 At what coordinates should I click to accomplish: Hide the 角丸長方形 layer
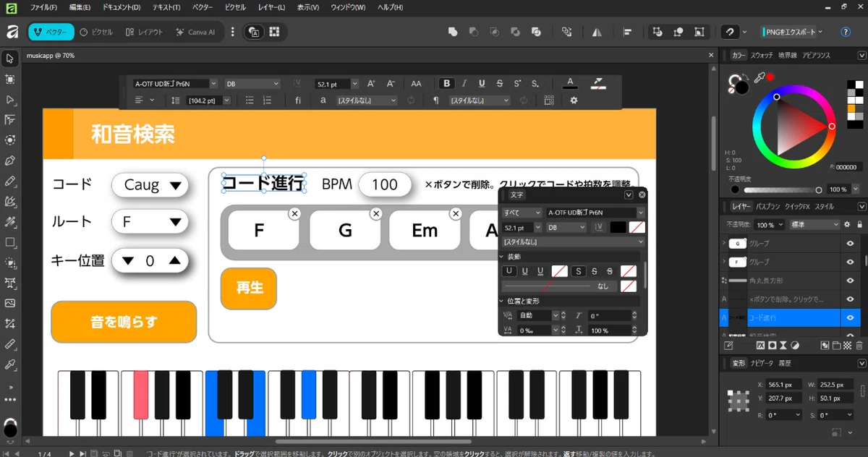(x=851, y=281)
